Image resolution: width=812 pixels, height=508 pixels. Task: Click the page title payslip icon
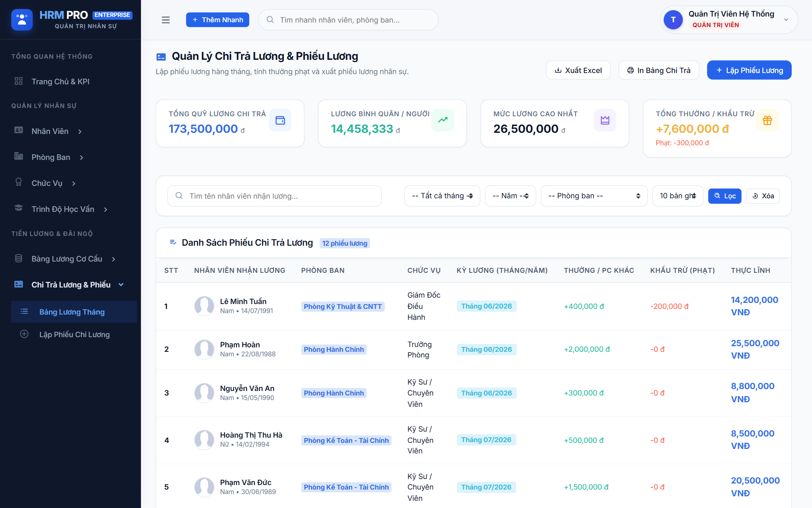pyautogui.click(x=161, y=57)
